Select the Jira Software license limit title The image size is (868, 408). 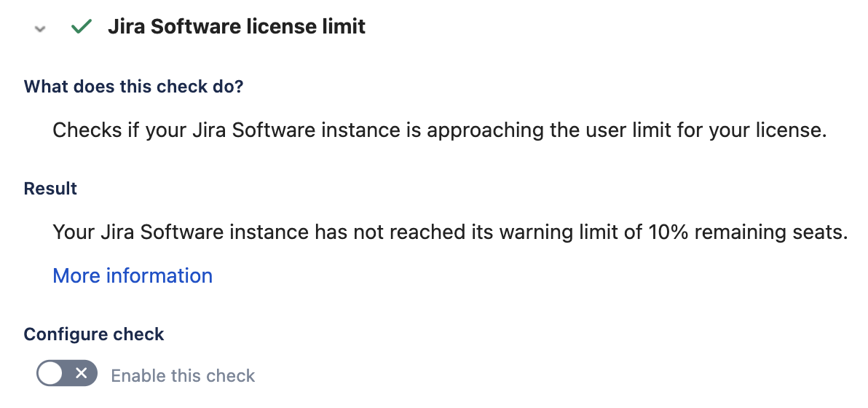[237, 28]
